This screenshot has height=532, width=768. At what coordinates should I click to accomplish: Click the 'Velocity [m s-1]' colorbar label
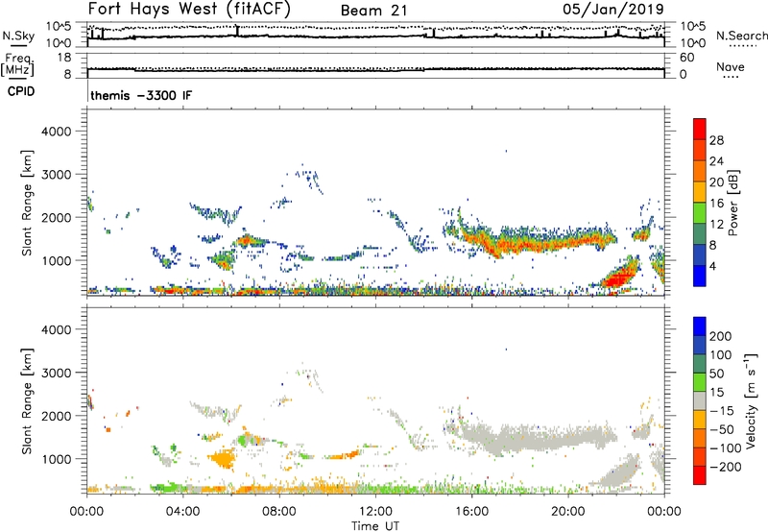[750, 400]
